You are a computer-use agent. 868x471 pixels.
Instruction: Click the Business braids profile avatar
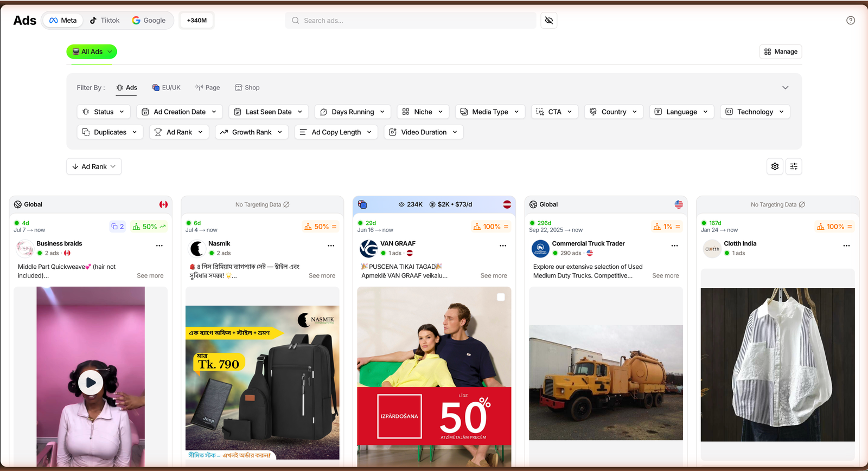coord(25,249)
